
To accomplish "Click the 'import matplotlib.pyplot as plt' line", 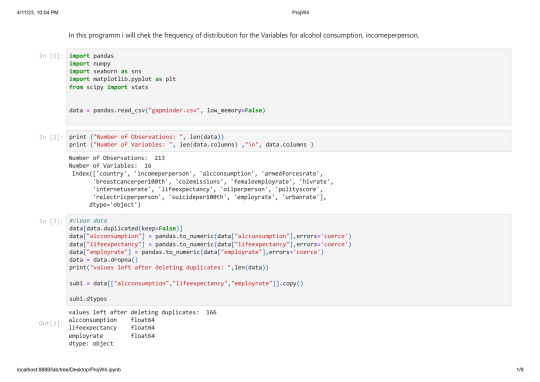I will [x=122, y=79].
